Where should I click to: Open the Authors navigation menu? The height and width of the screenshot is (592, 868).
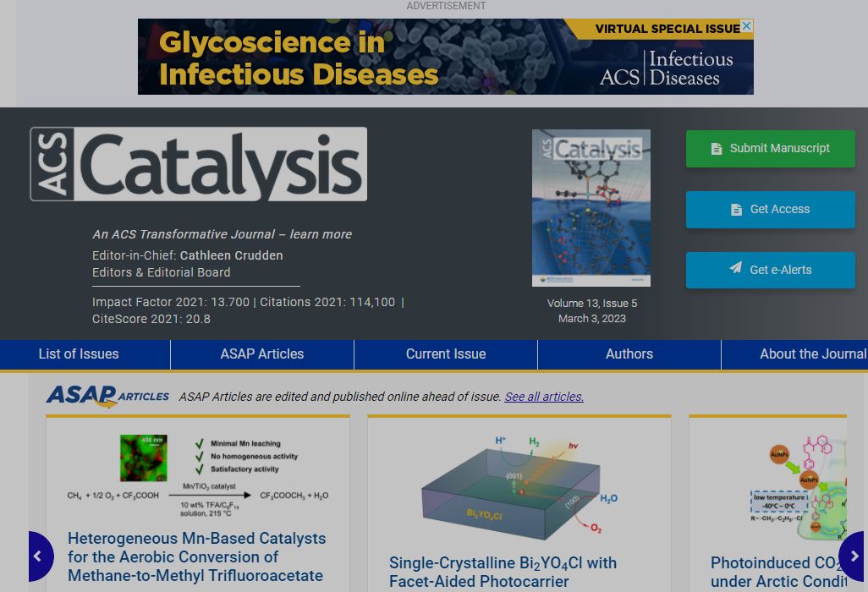point(629,354)
